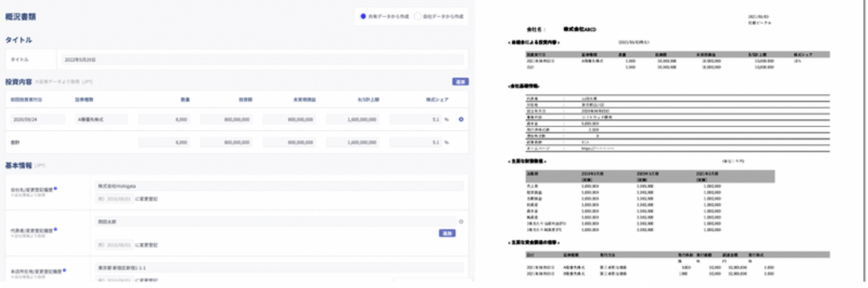The height and width of the screenshot is (288, 868).
Task: Click the 基本情報 section heading
Action: click(19, 165)
